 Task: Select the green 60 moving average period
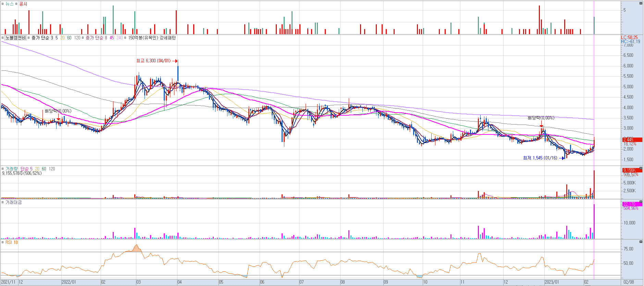[69, 38]
